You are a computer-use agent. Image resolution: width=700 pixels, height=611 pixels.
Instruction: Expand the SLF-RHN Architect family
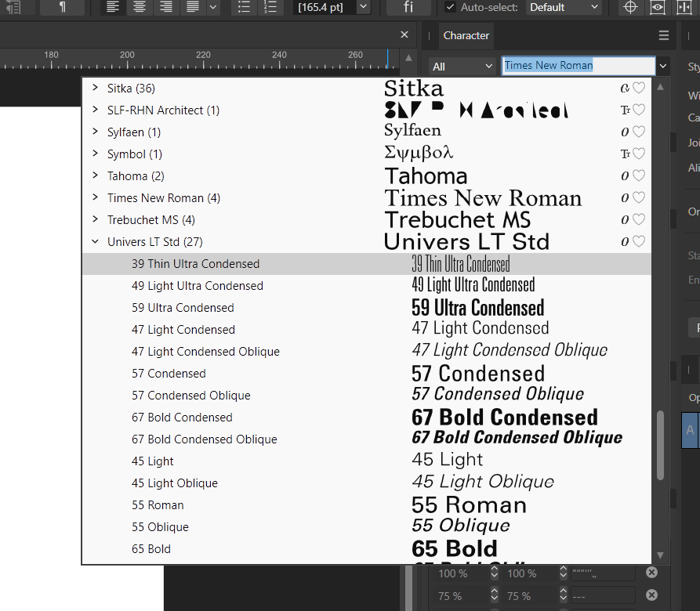click(95, 110)
